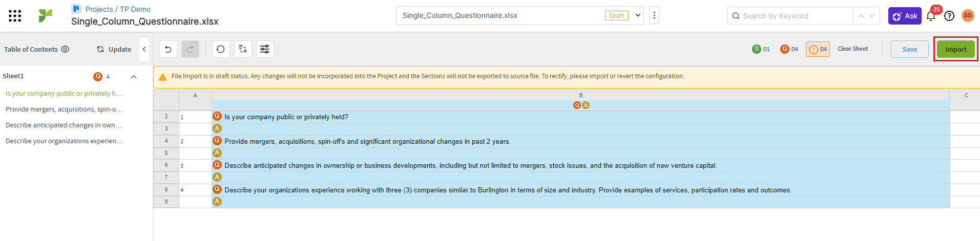Collapse the Sheet1 section chevron
Image resolution: width=980 pixels, height=241 pixels.
(x=134, y=77)
